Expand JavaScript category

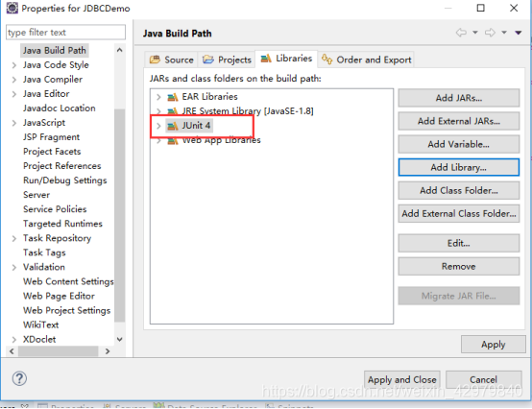[13, 123]
